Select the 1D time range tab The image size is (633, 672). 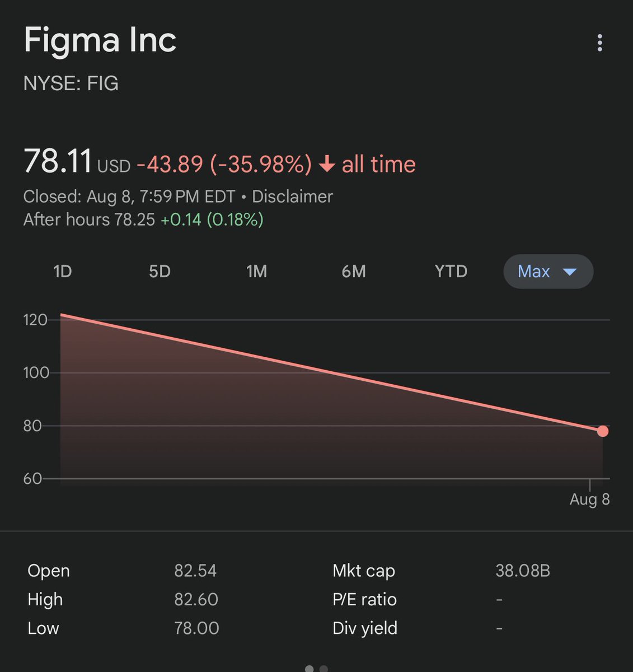pyautogui.click(x=63, y=272)
